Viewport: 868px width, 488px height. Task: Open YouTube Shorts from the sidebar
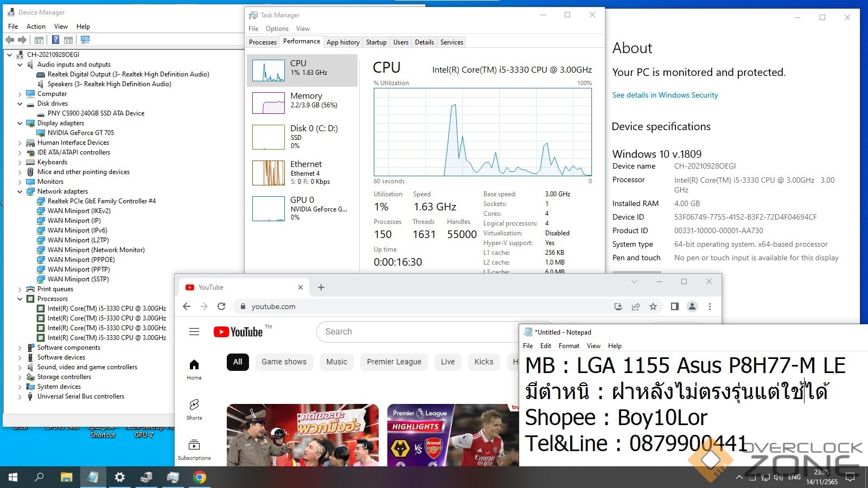pos(194,409)
